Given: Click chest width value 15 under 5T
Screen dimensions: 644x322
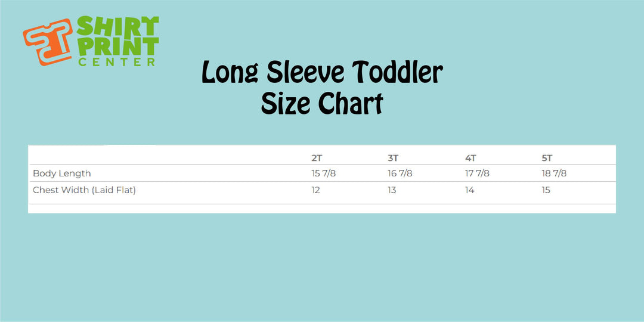Looking at the screenshot, I should coord(546,190).
